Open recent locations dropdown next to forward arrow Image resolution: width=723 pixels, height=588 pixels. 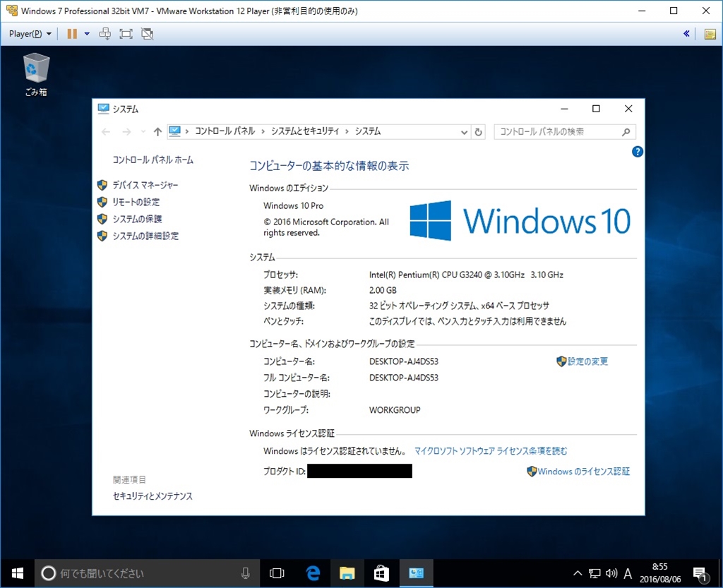click(x=143, y=132)
